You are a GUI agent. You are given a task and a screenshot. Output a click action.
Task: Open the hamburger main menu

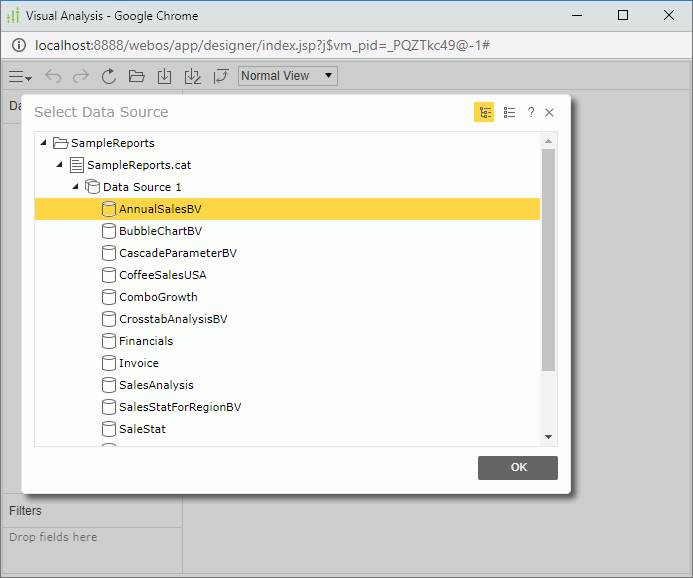[20, 76]
